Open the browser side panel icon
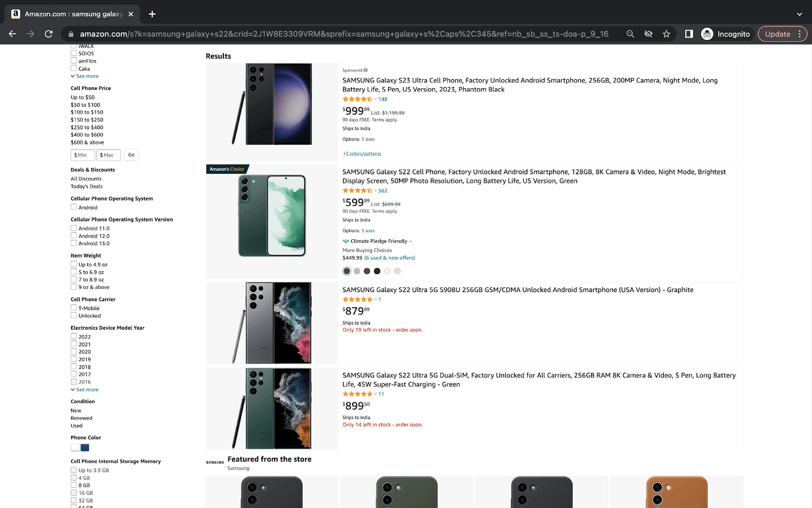Viewport: 812px width, 508px height. (689, 34)
